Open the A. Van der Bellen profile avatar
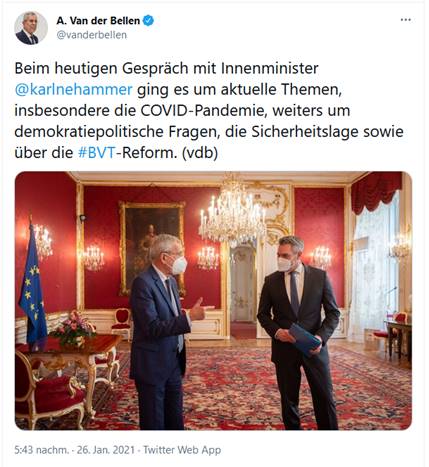 coord(31,28)
